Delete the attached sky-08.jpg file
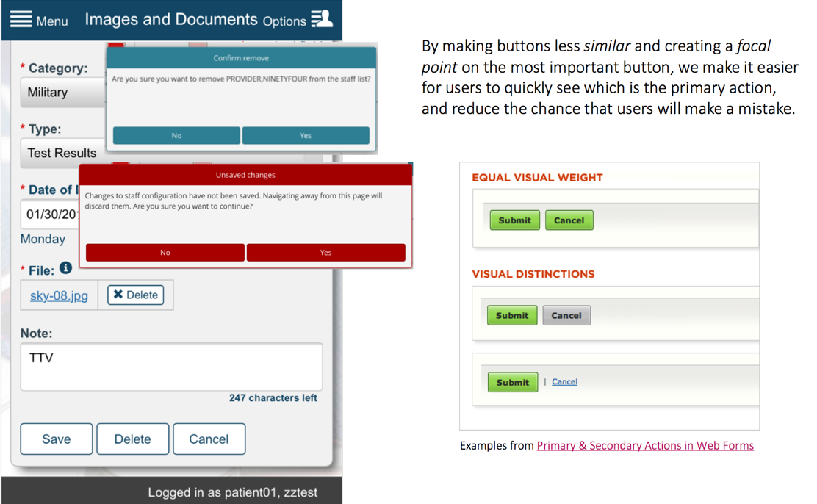Viewport: 817px width, 504px height. click(136, 295)
